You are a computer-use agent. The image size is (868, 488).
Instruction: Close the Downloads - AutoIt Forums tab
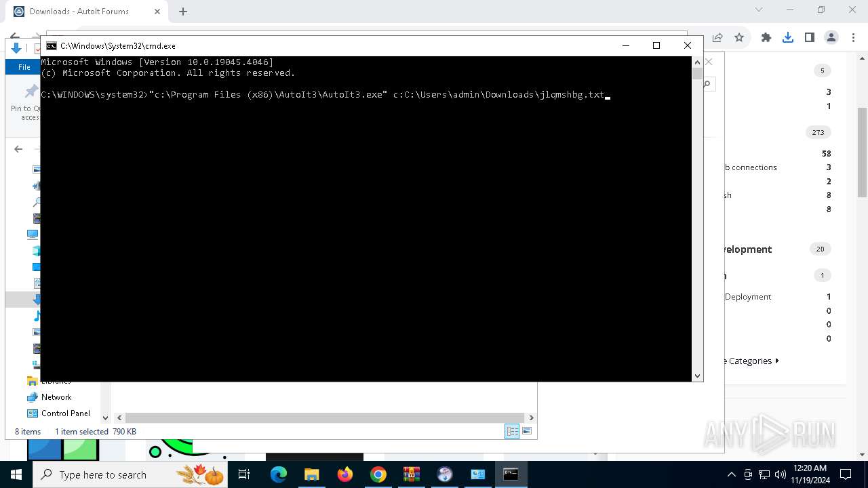157,12
